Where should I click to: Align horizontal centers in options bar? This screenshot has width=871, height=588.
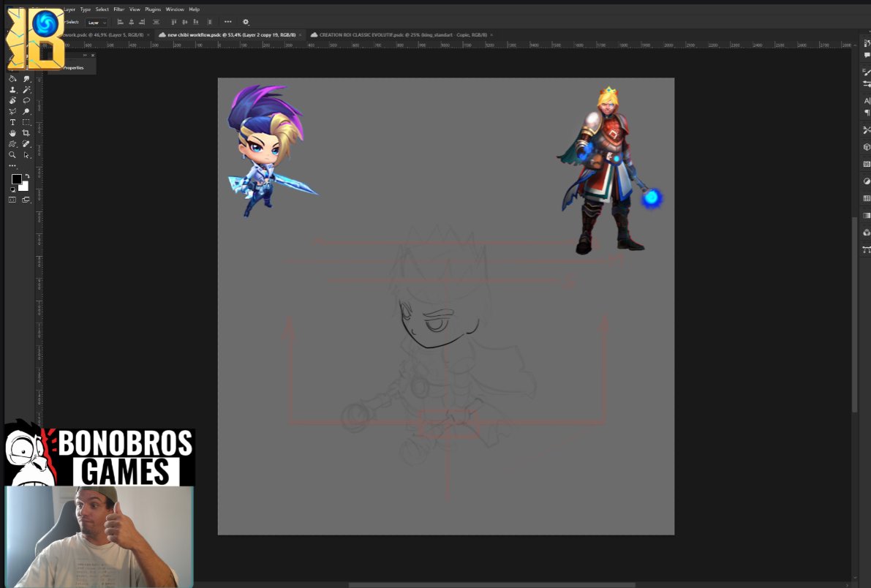(x=131, y=22)
